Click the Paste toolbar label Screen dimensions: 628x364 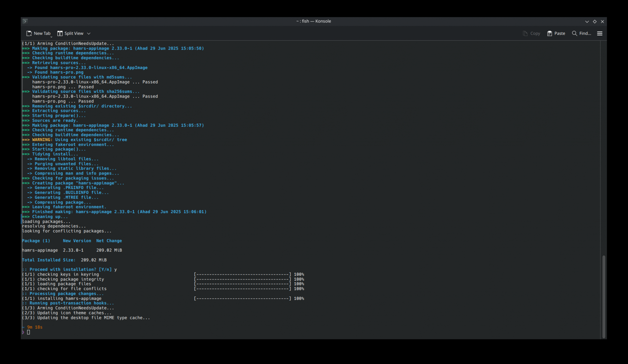[x=560, y=33]
